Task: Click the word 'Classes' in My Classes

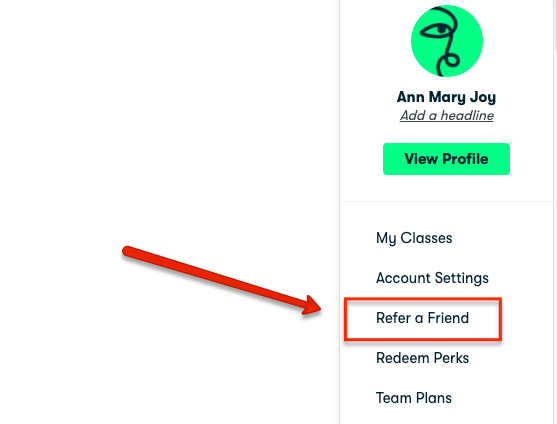Action: (x=426, y=238)
